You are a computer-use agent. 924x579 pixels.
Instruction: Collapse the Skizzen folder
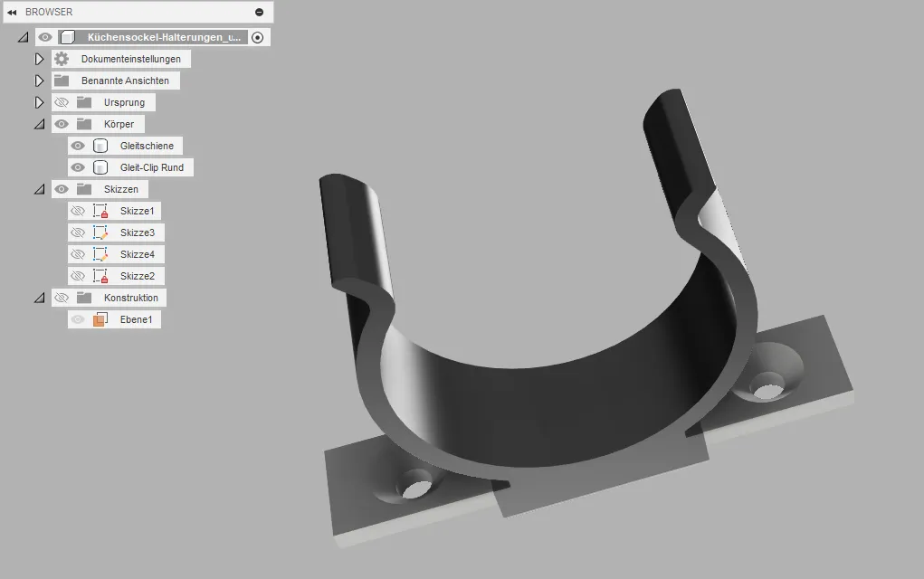pos(39,189)
